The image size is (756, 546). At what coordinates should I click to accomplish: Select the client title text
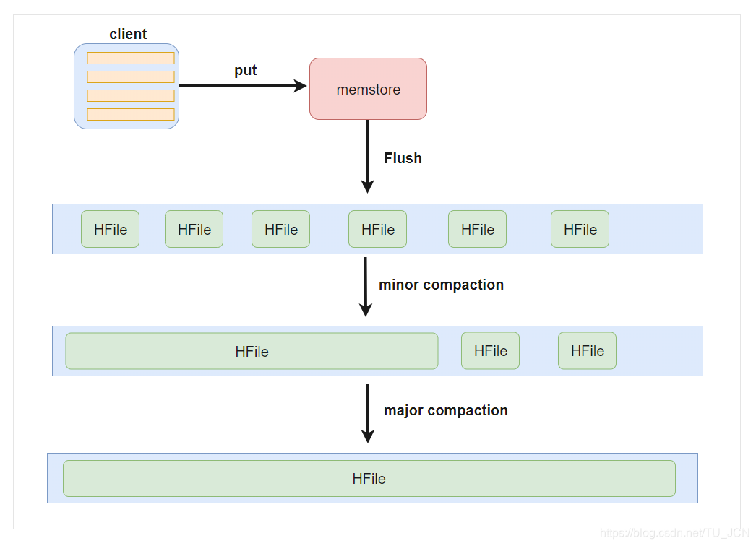coord(128,34)
